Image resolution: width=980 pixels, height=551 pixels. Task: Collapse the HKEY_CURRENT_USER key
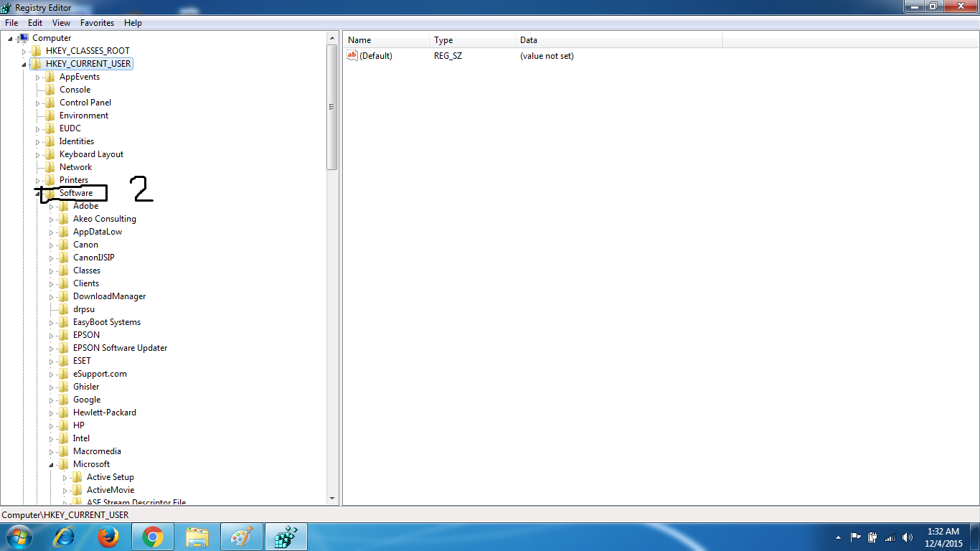click(24, 64)
